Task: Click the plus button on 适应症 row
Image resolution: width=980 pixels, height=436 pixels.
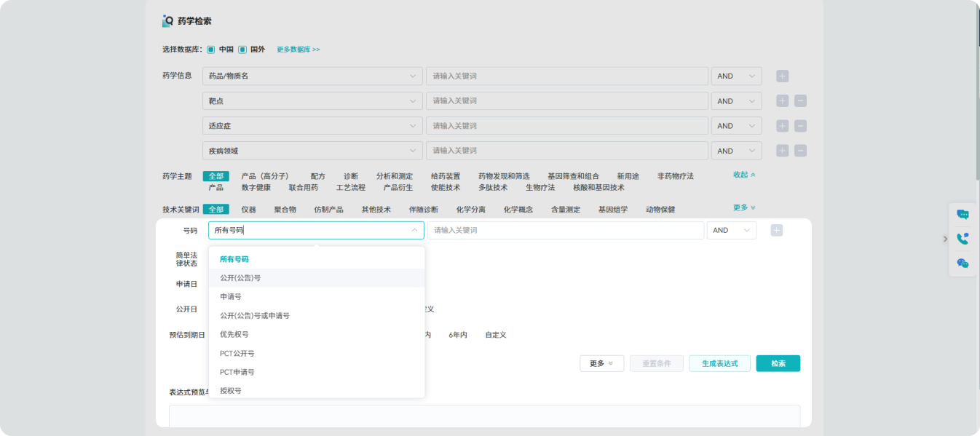Action: click(x=783, y=126)
